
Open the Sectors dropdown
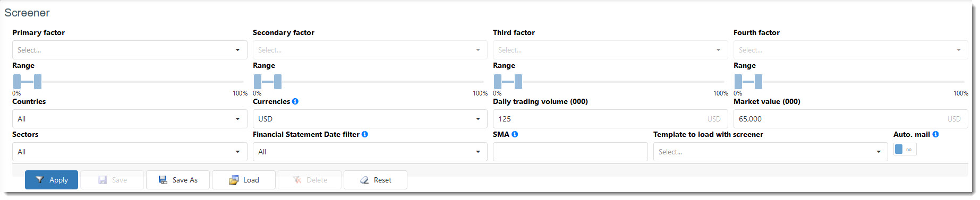(130, 152)
